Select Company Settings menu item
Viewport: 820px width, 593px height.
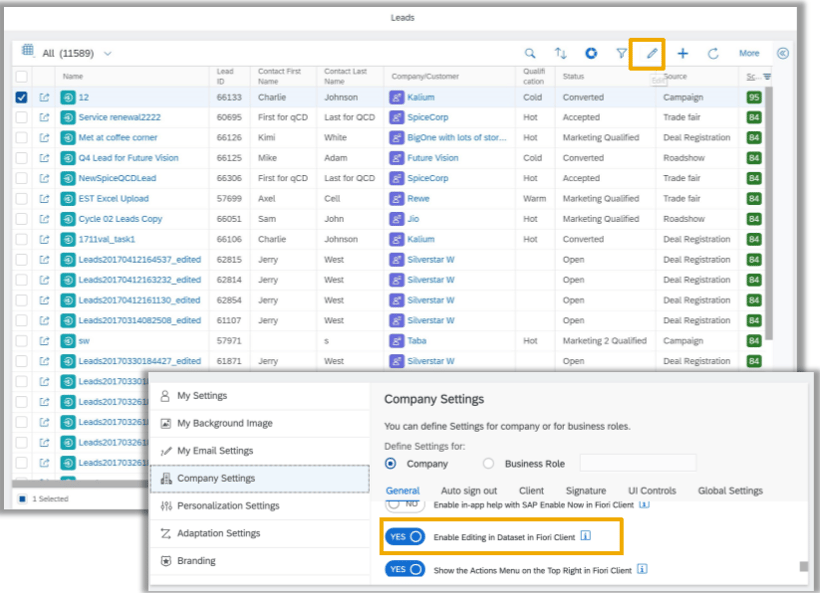(260, 478)
